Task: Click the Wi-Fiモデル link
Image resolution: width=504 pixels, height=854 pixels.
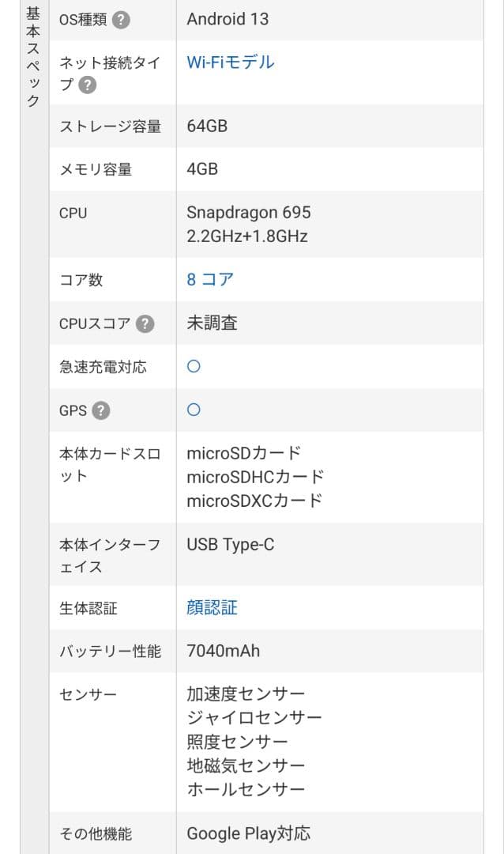Action: [228, 62]
